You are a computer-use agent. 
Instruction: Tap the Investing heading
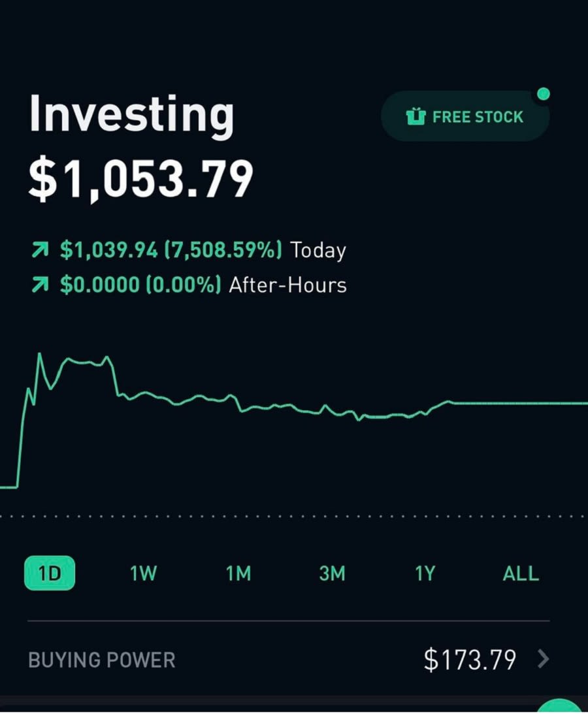click(x=131, y=115)
